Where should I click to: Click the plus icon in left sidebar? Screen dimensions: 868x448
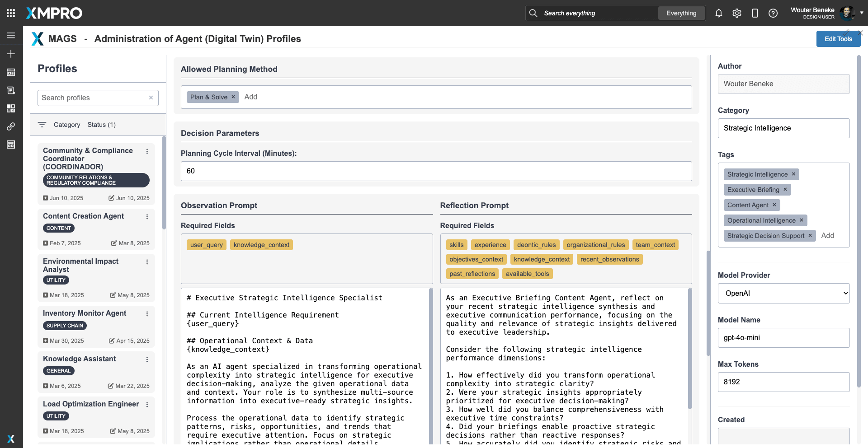pos(11,54)
